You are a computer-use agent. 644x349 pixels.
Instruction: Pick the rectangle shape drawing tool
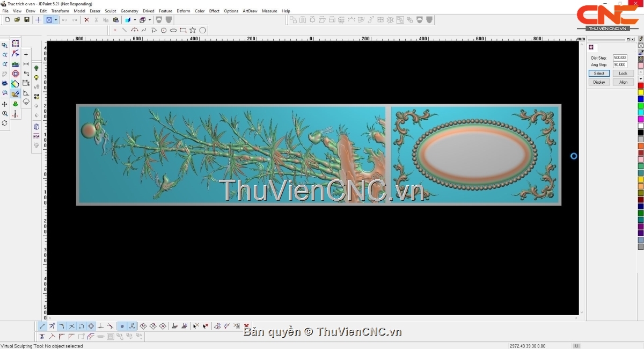tap(183, 30)
